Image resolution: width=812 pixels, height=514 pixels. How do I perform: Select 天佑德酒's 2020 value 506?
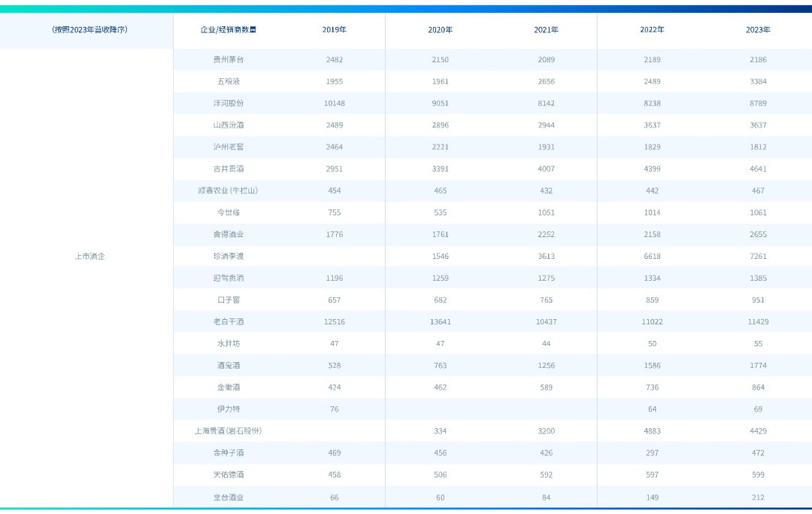click(440, 474)
